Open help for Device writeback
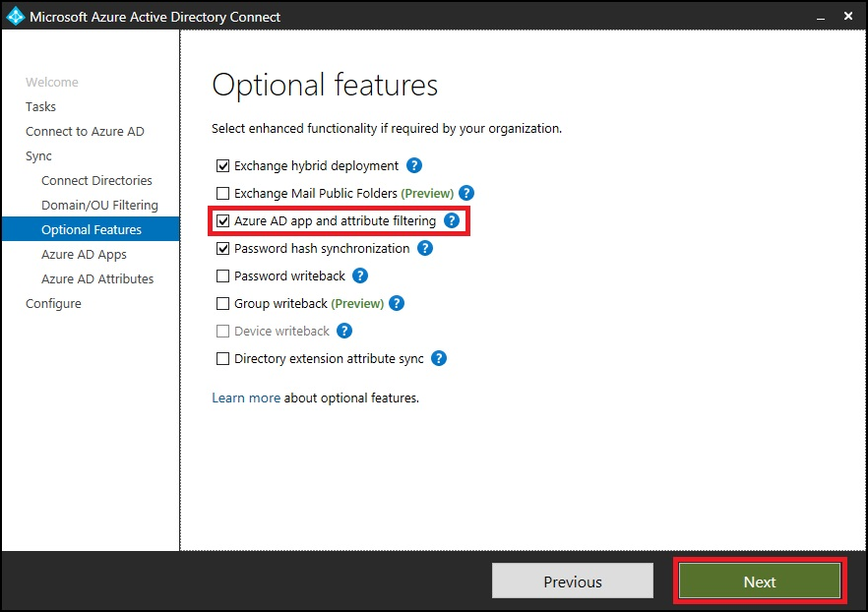This screenshot has height=612, width=868. coord(343,331)
